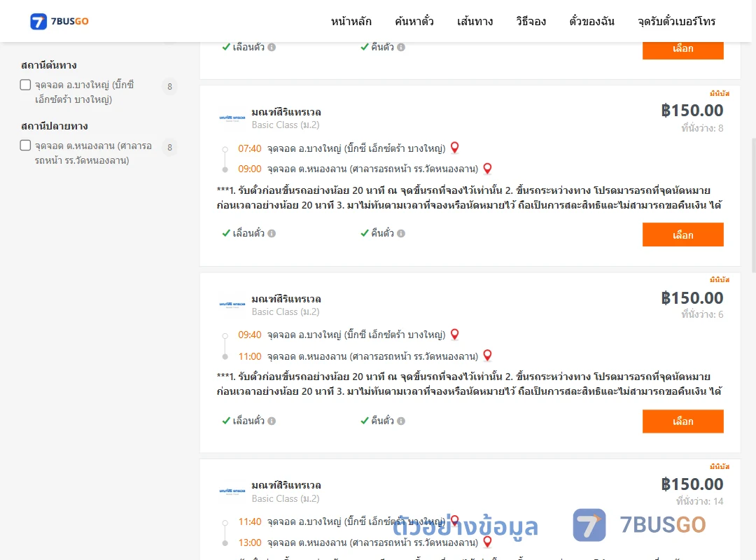756x560 pixels.
Task: Select the 07:40 departure trip with เลือก
Action: click(682, 234)
